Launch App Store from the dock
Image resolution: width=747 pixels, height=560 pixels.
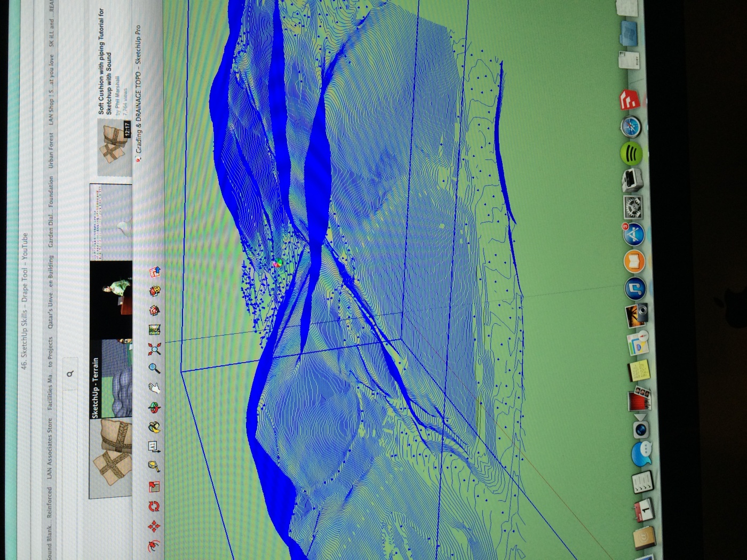633,234
